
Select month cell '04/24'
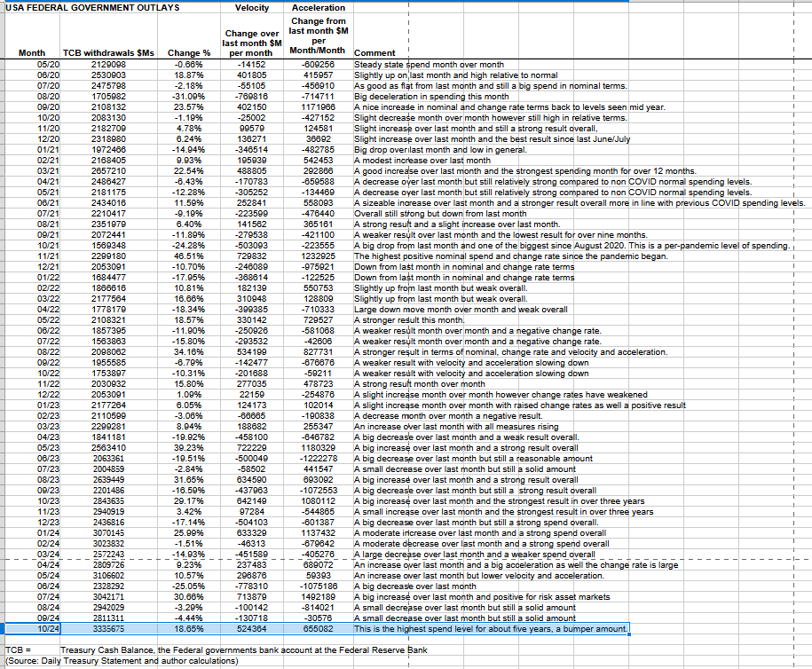[48, 565]
